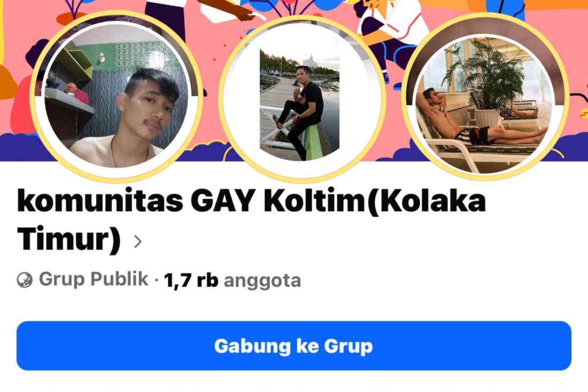Click the white space below member count
Viewport: 588px width, 392px height.
click(293, 306)
